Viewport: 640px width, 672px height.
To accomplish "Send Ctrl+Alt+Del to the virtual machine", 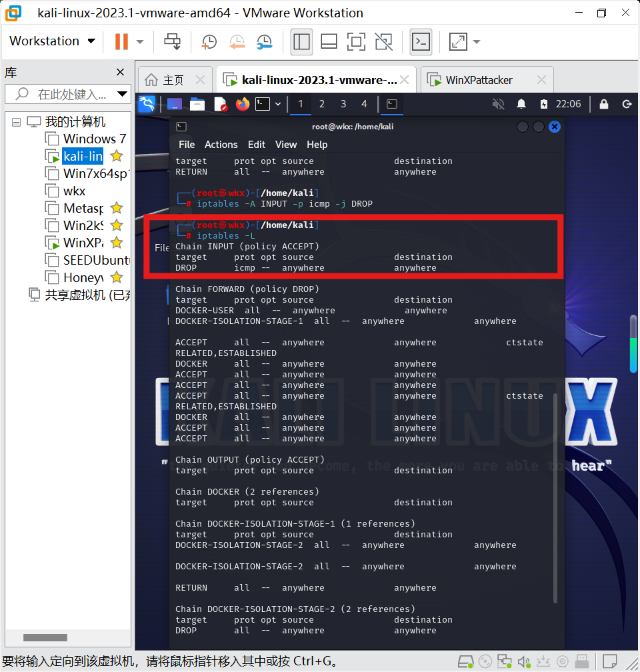I will 172,41.
